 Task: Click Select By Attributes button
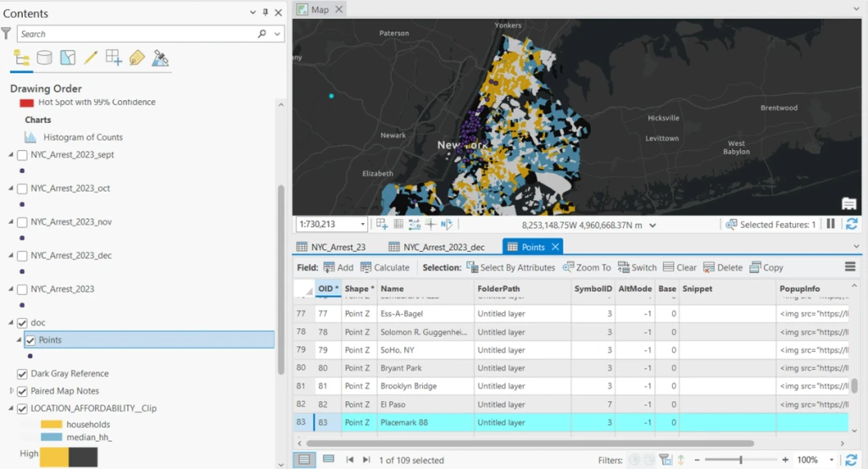pos(510,267)
